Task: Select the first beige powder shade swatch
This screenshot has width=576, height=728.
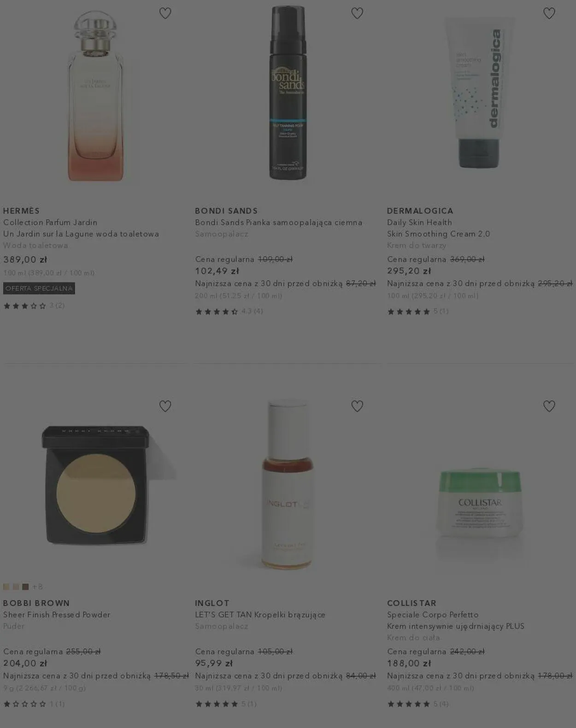Action: click(x=6, y=587)
